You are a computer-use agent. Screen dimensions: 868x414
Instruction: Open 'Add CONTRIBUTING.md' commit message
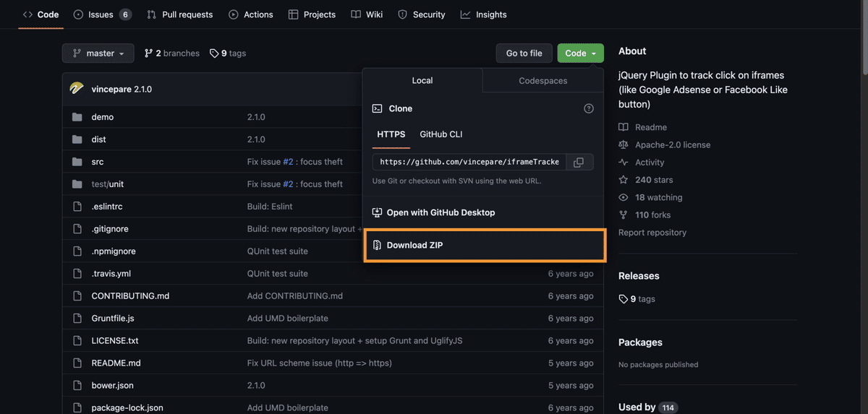[295, 296]
